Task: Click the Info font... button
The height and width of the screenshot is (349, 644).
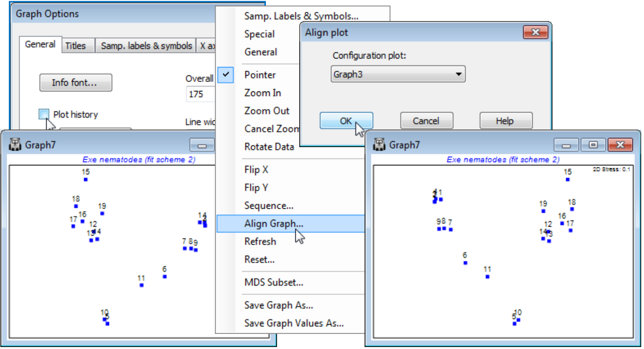Action: point(76,83)
